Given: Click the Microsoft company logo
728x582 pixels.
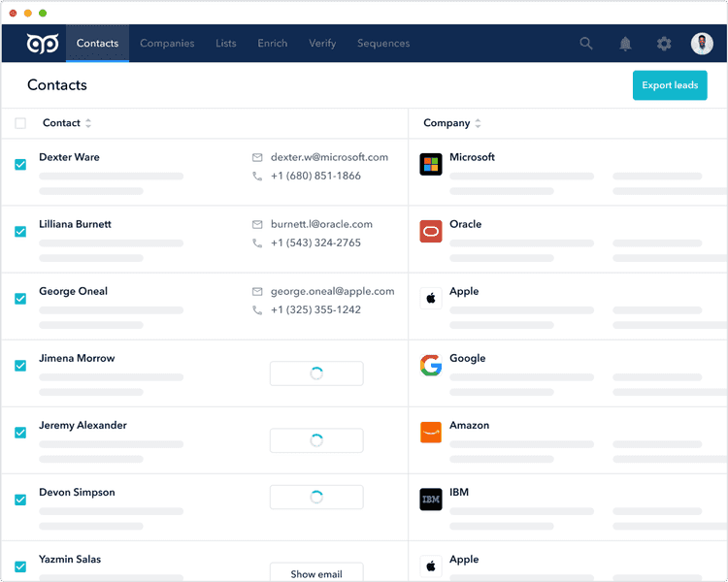Looking at the screenshot, I should pos(431,164).
